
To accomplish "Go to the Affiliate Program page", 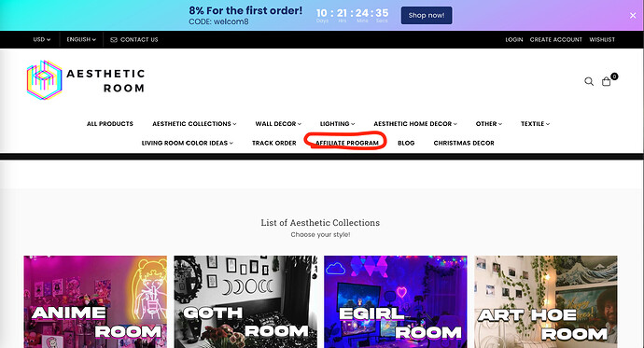I will tap(347, 143).
